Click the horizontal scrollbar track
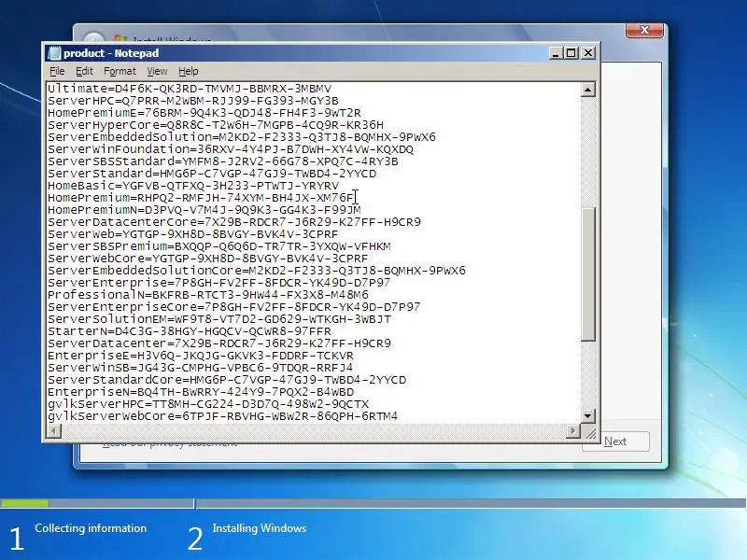This screenshot has width=747, height=560. pos(314,431)
